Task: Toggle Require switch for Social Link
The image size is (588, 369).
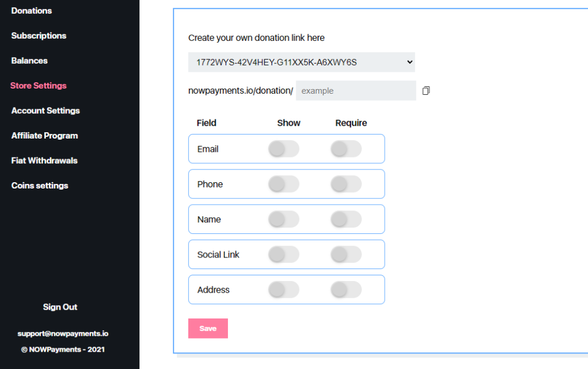Action: pos(346,255)
